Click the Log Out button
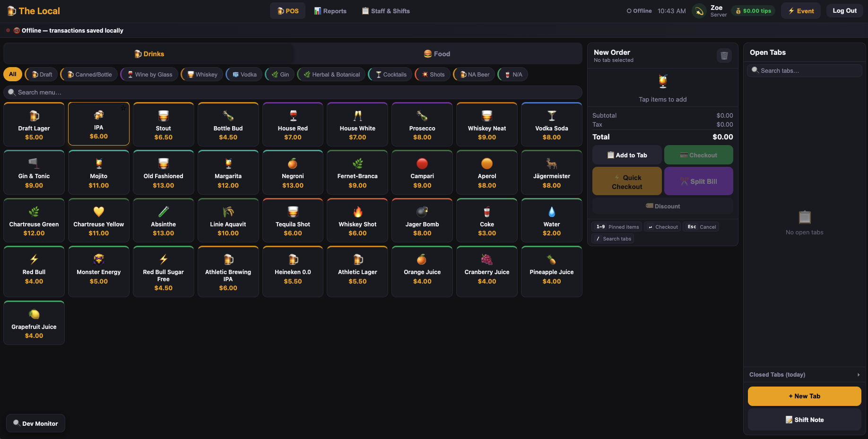868x439 pixels. (845, 10)
